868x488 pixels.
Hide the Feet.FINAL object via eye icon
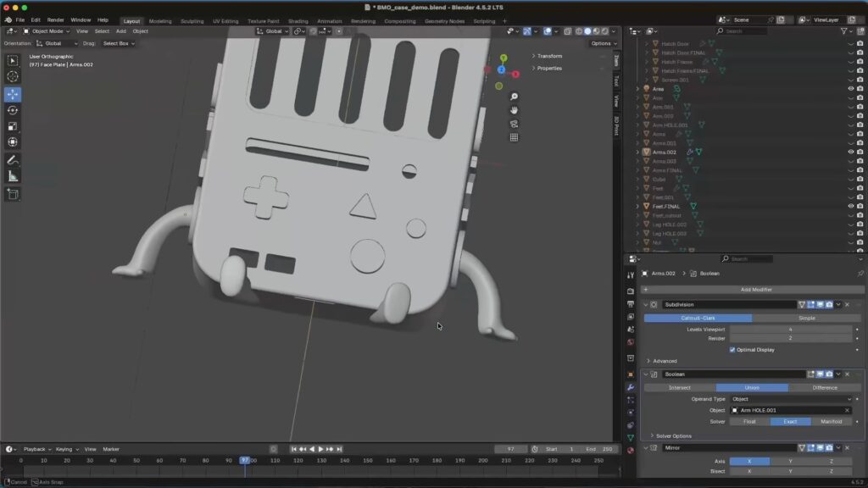[850, 206]
